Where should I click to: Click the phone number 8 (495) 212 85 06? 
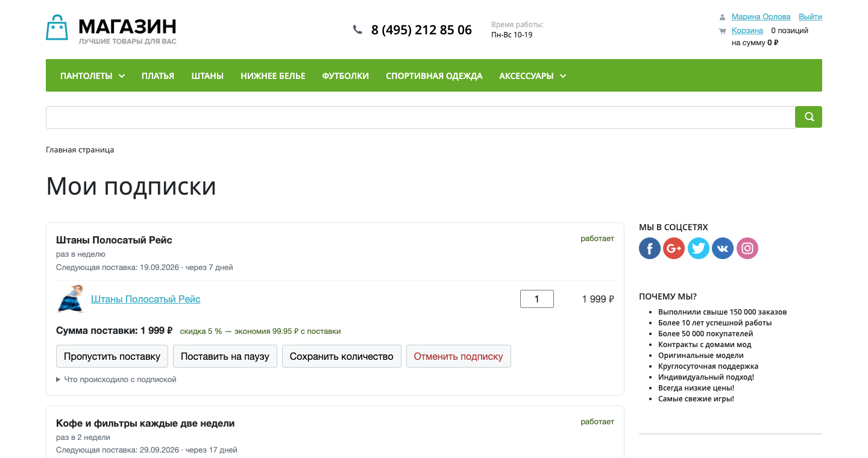pyautogui.click(x=421, y=30)
